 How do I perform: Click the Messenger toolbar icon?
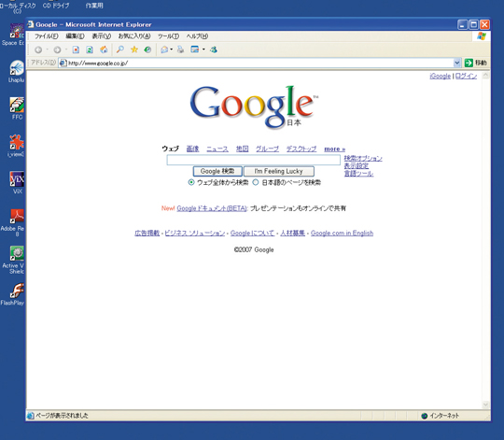pos(214,50)
